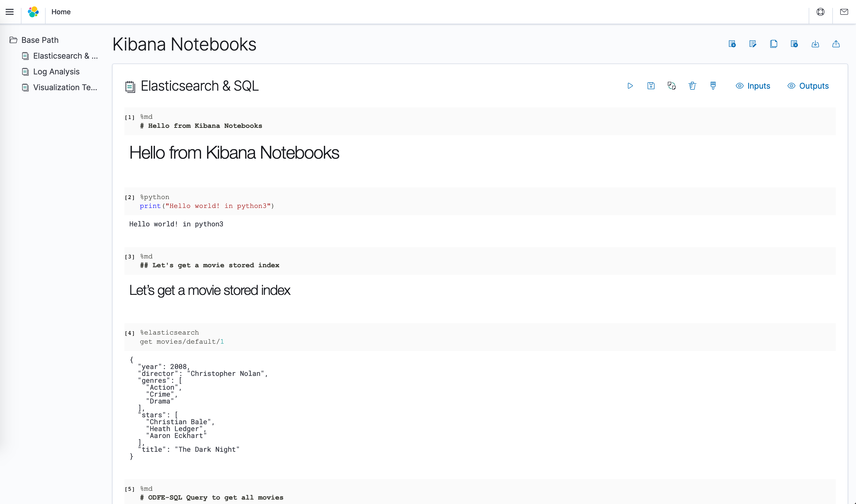Rename notebook using the edit pencil icon

click(753, 44)
